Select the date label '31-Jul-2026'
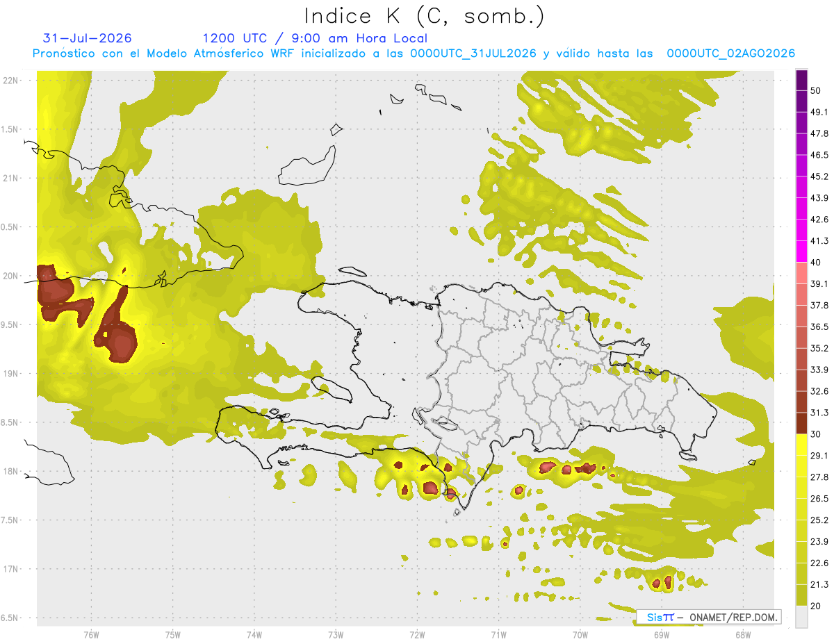The height and width of the screenshot is (644, 834). coord(87,38)
